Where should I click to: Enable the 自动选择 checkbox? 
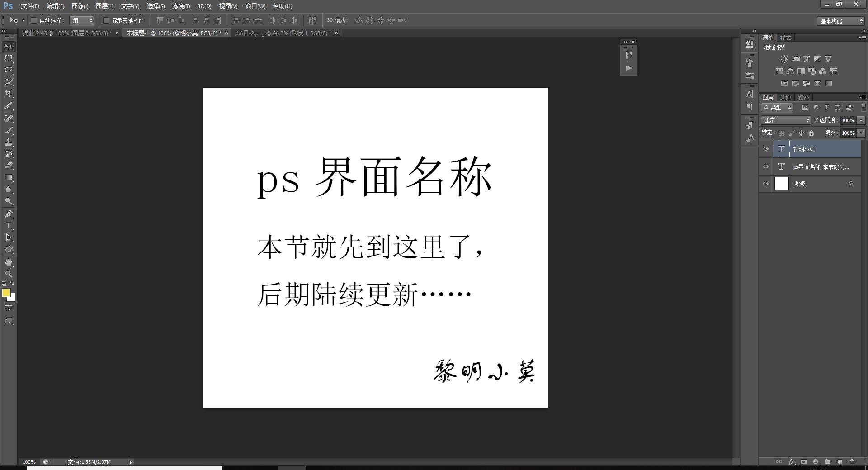pyautogui.click(x=33, y=20)
